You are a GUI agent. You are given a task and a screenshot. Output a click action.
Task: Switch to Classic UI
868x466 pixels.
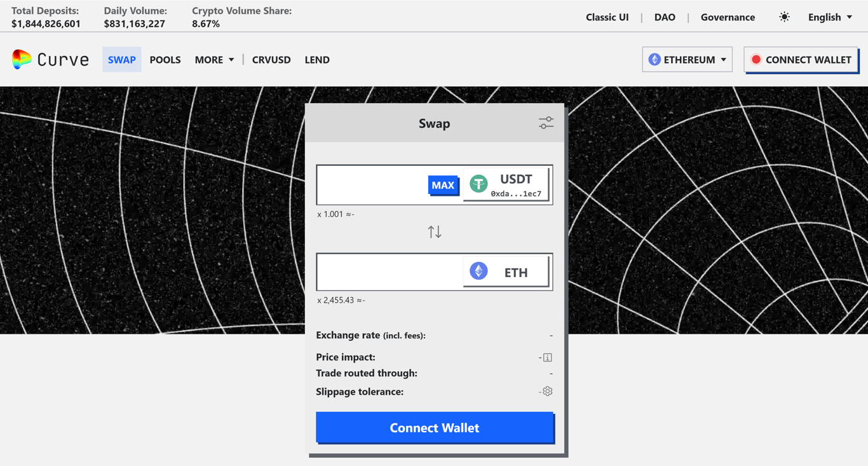click(x=607, y=17)
